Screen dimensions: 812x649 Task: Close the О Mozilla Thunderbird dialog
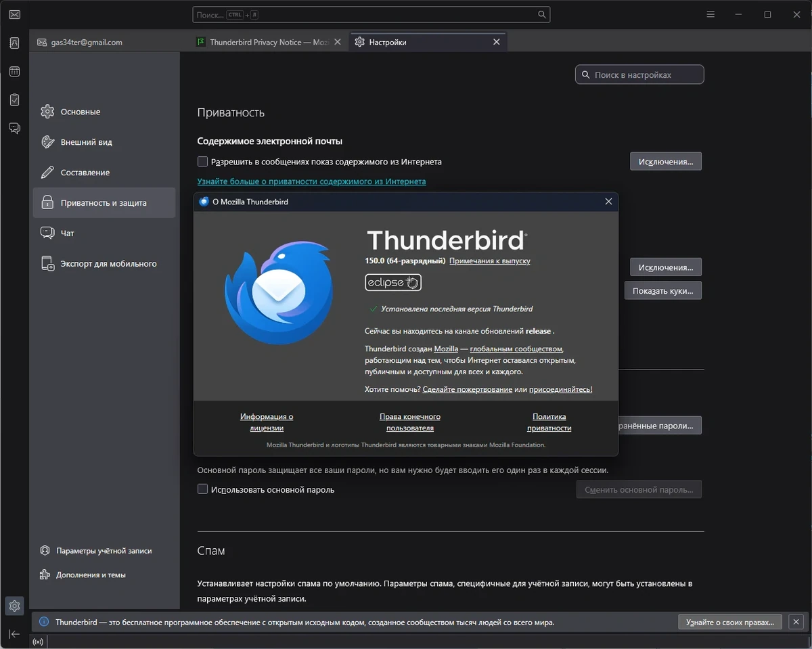[x=608, y=202]
